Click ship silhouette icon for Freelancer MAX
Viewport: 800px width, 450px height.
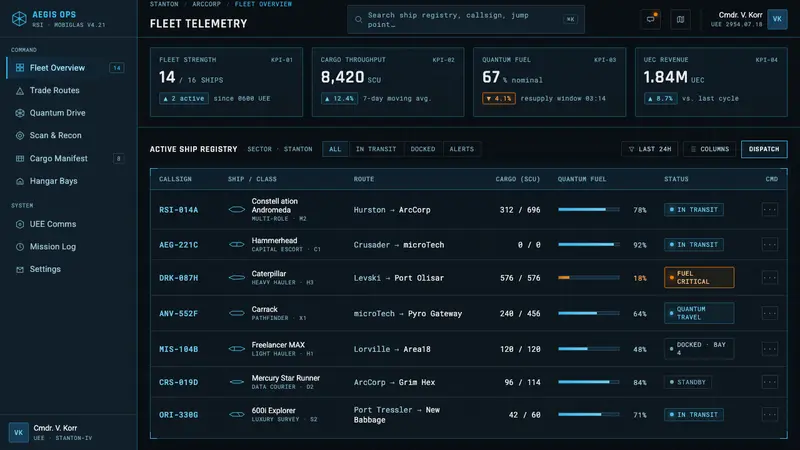tap(236, 349)
